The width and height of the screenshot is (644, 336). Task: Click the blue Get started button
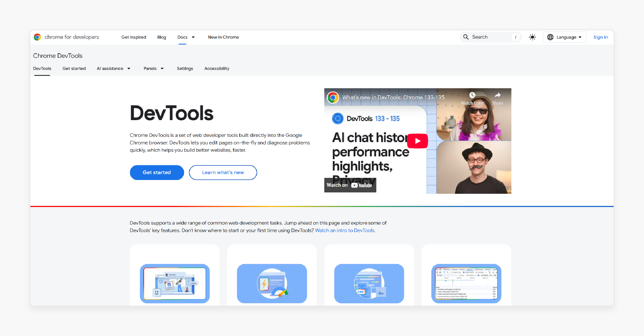(x=157, y=172)
